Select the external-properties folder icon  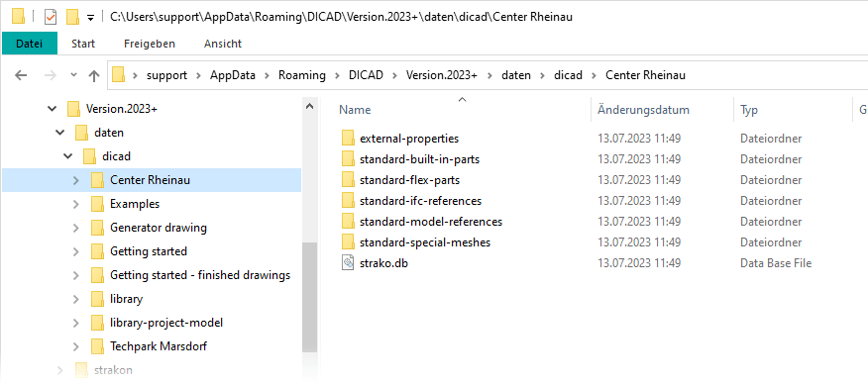pyautogui.click(x=348, y=139)
